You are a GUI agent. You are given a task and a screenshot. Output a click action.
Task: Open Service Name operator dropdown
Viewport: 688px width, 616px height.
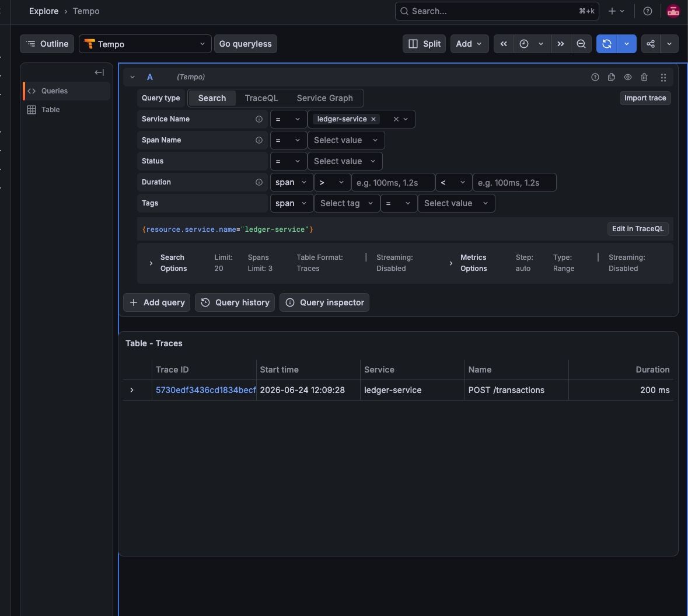[288, 119]
